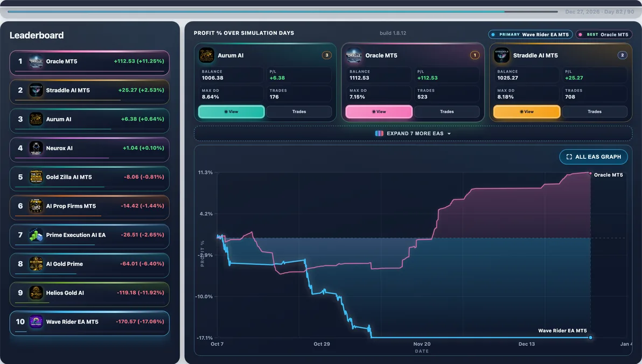Click rank badge 2 on Straddle AI card
642x364 pixels.
pos(623,55)
